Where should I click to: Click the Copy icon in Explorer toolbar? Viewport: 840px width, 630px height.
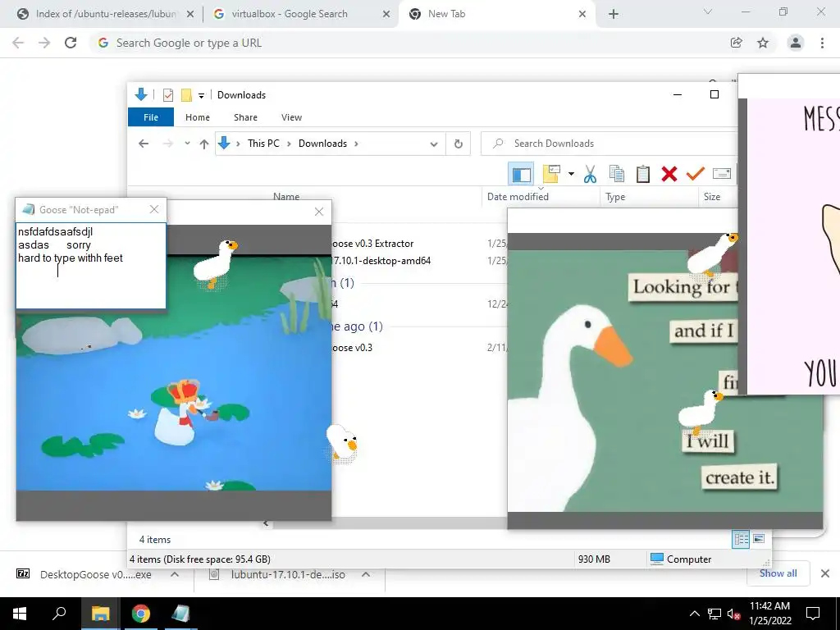(617, 174)
